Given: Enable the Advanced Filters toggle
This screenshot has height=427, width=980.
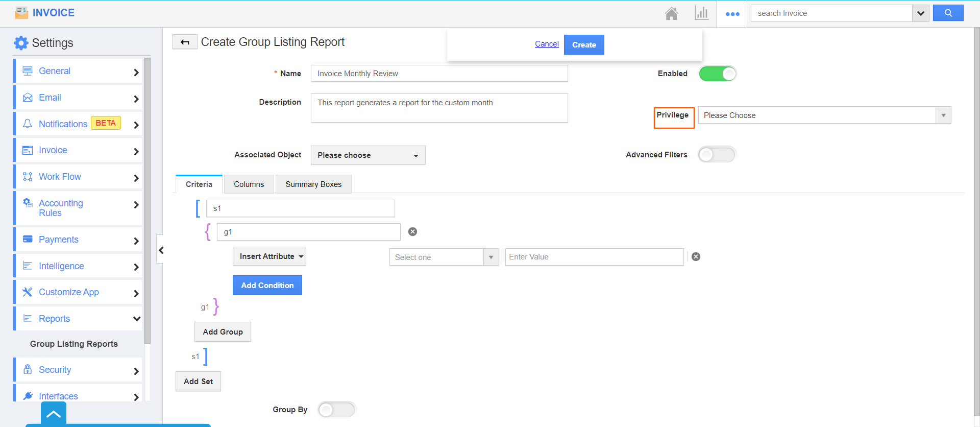Looking at the screenshot, I should [716, 155].
